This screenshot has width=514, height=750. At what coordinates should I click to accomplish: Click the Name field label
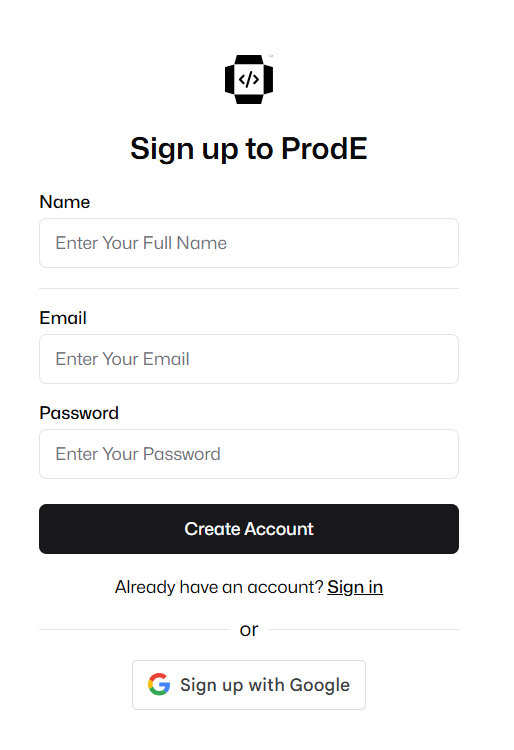(x=65, y=202)
